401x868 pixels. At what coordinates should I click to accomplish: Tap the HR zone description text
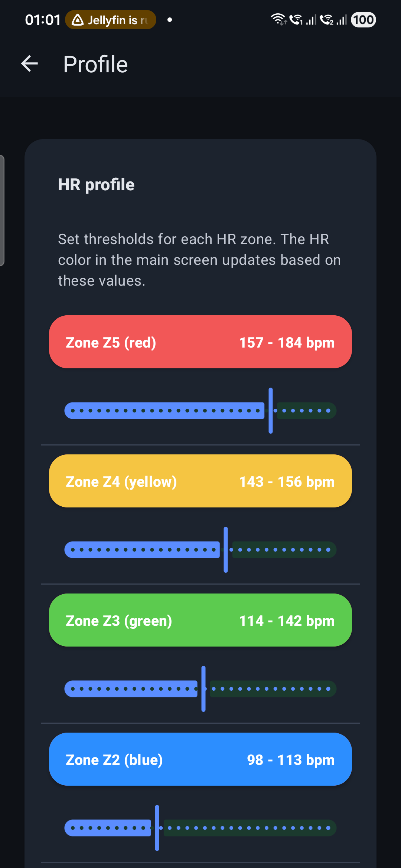coord(199,259)
